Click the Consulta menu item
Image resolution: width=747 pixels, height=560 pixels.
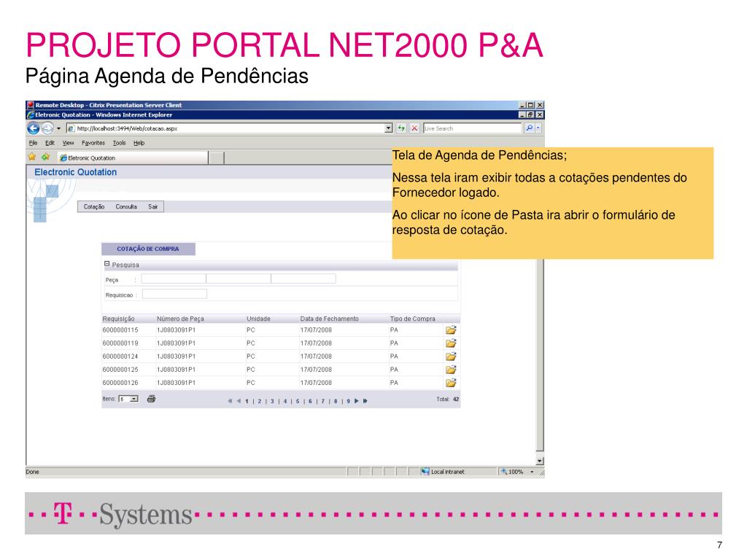pos(125,206)
